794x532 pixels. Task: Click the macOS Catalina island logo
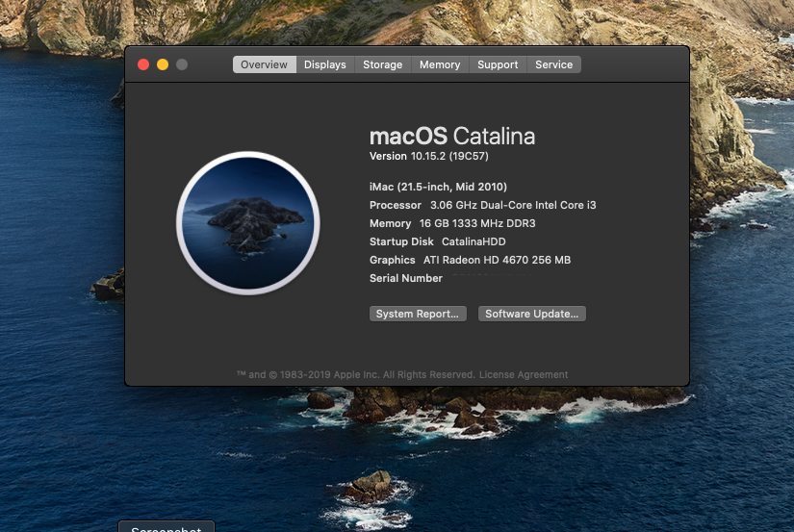[x=248, y=223]
